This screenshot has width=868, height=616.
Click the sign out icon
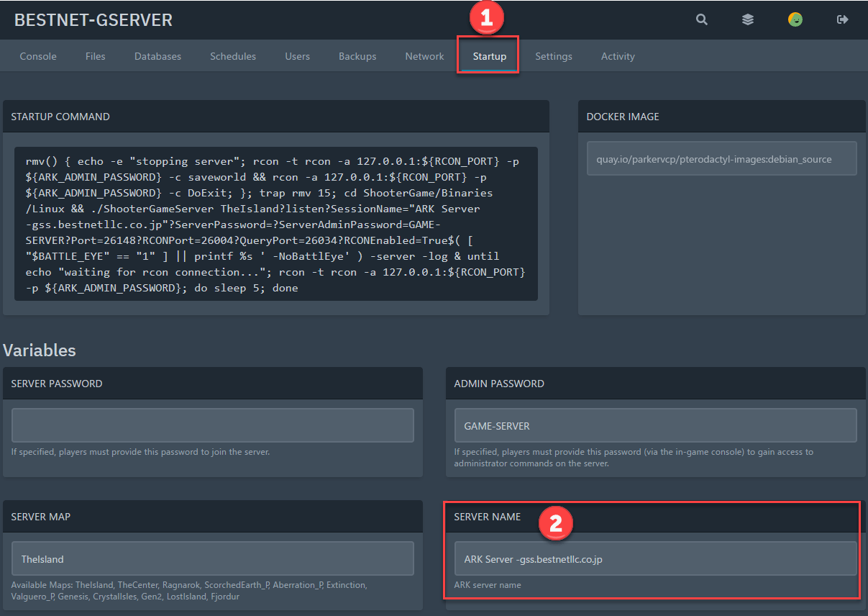[842, 20]
